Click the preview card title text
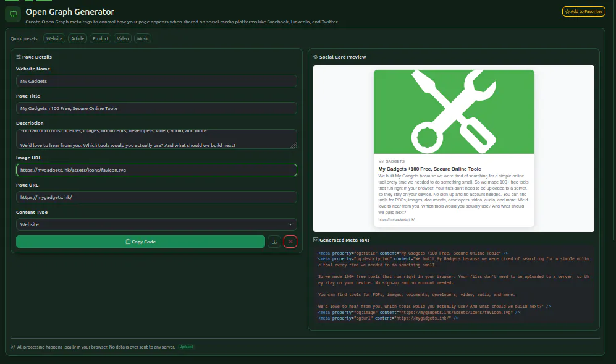616x364 pixels. 429,169
